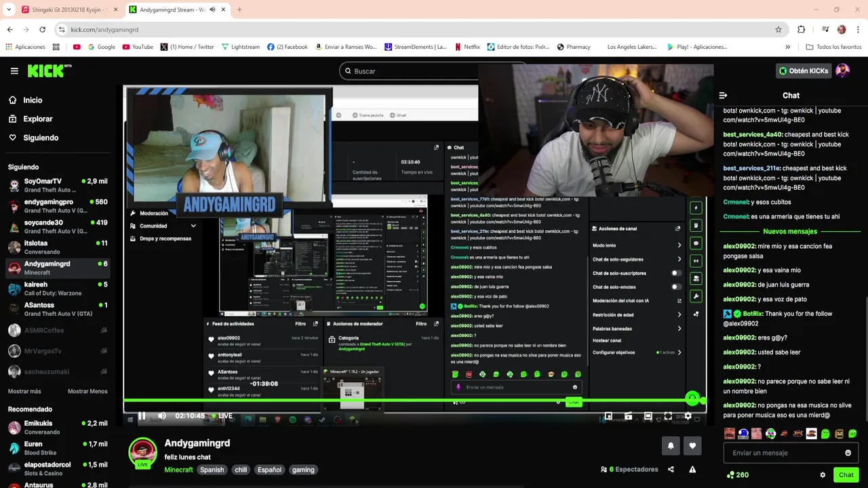Open recommended channel elapostadorcol
The width and height of the screenshot is (868, 488).
[58, 468]
